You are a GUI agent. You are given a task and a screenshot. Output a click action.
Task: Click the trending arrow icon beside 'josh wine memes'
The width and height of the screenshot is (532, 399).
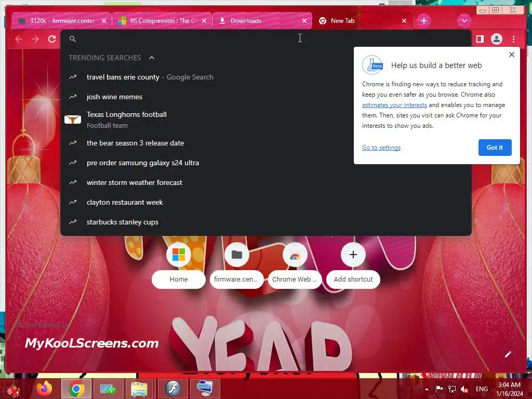tap(73, 97)
